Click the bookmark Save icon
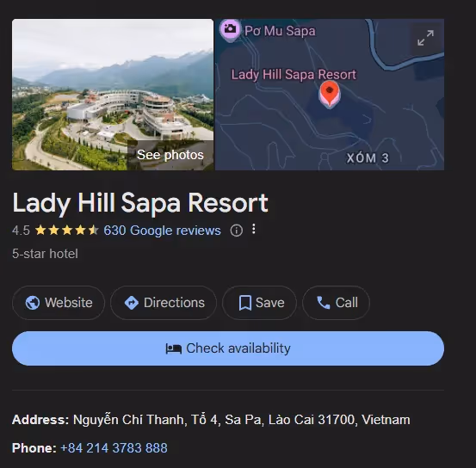 tap(245, 303)
